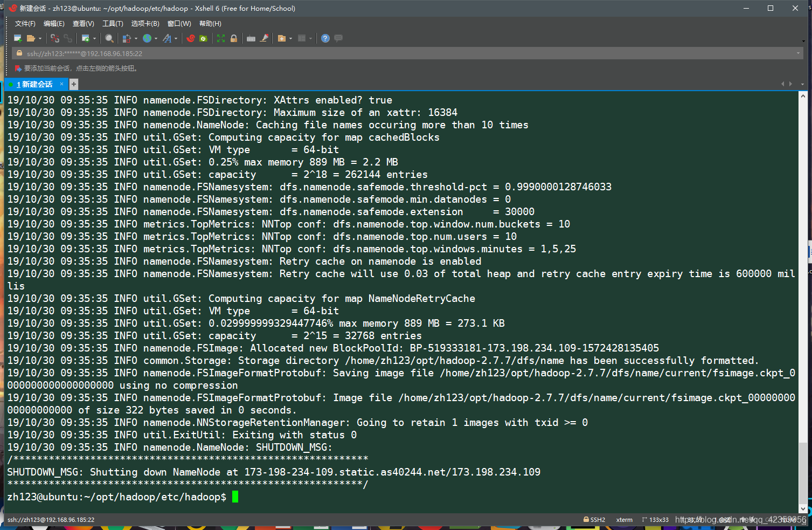Open the 文件(F) menu
The image size is (812, 530).
[x=25, y=24]
